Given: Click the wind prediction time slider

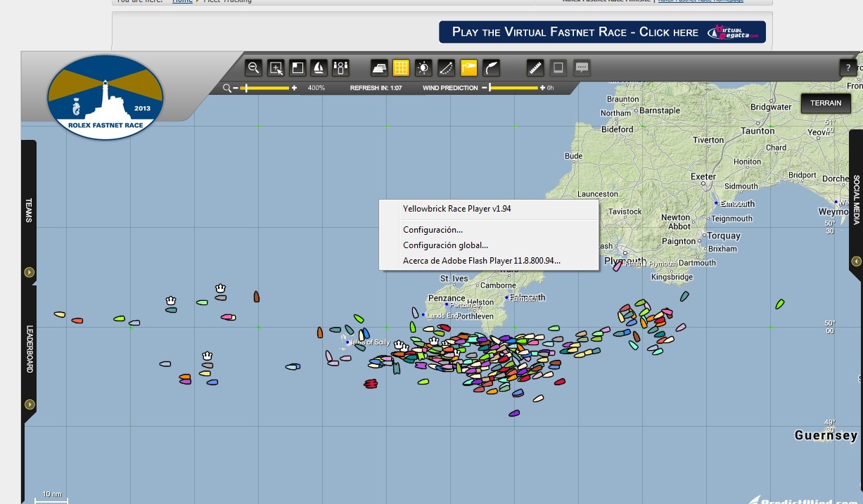Looking at the screenshot, I should [513, 88].
